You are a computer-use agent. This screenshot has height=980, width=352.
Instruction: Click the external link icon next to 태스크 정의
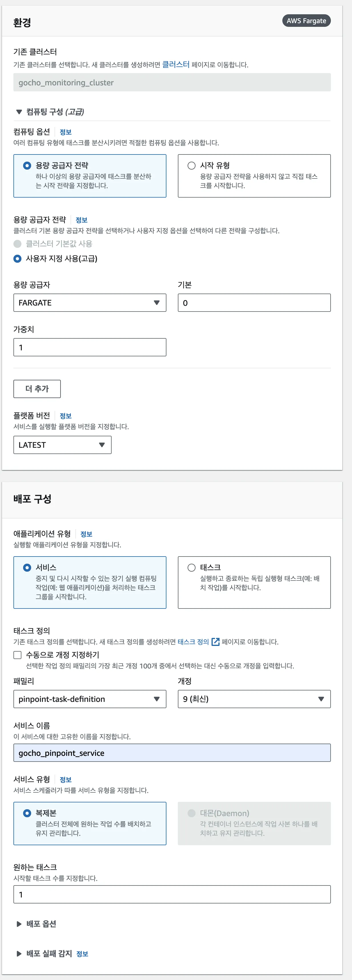point(215,642)
